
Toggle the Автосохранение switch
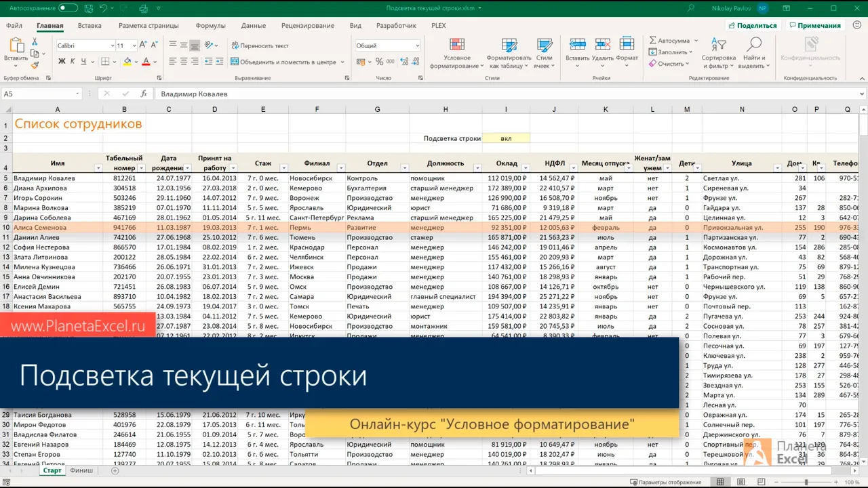(68, 8)
